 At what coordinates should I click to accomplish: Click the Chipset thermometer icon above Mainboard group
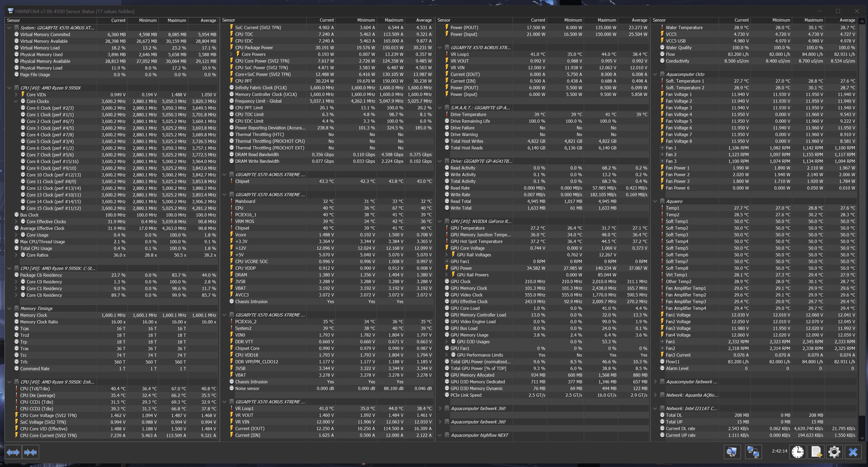point(231,181)
